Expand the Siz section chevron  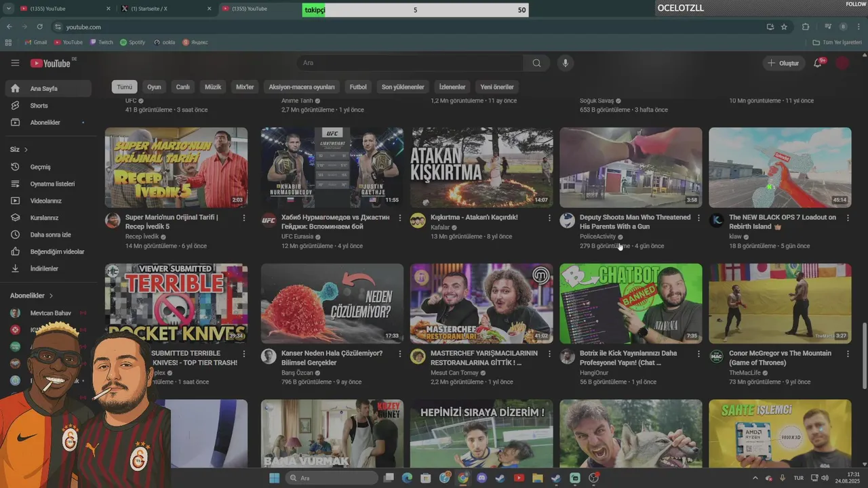26,150
